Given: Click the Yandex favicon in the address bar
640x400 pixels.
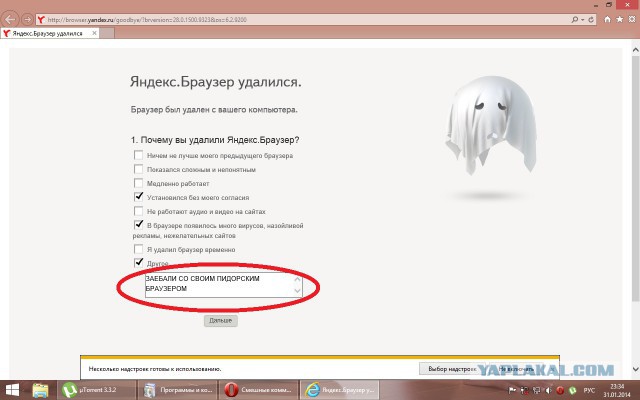Looking at the screenshot, I should click(x=40, y=20).
